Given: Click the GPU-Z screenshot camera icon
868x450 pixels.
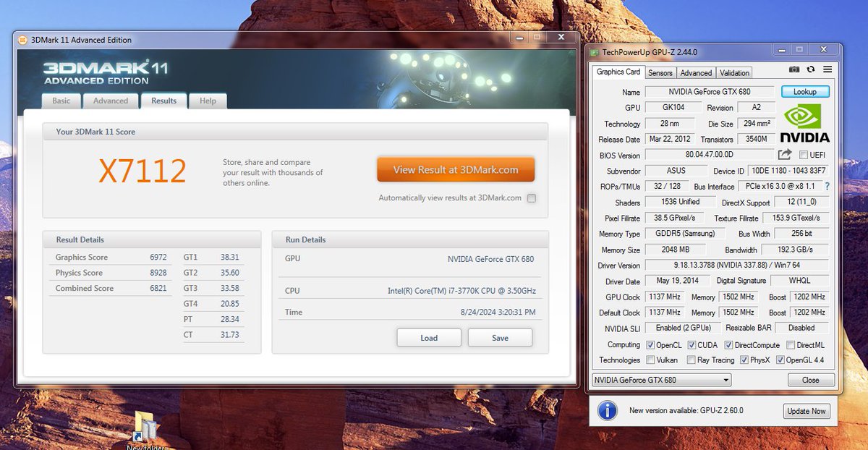Looking at the screenshot, I should (794, 69).
